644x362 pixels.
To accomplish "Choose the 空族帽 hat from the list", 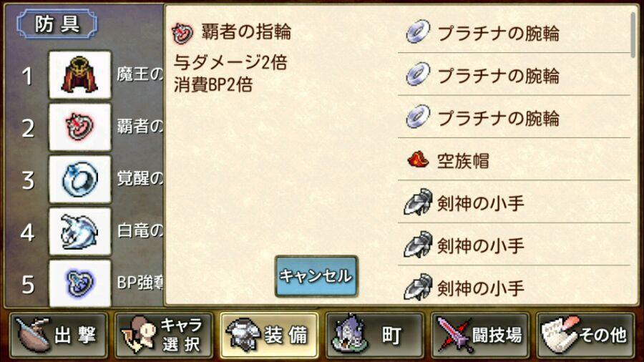I will [514, 160].
